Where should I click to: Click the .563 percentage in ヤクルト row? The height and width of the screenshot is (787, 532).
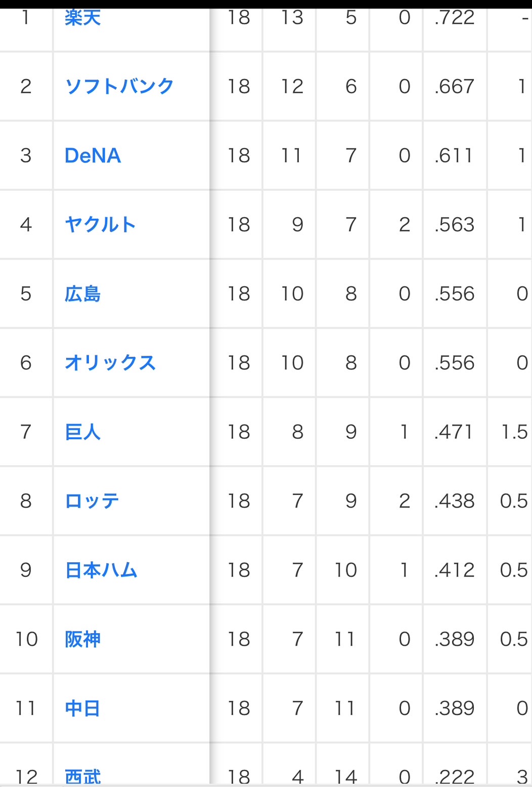coord(454,224)
